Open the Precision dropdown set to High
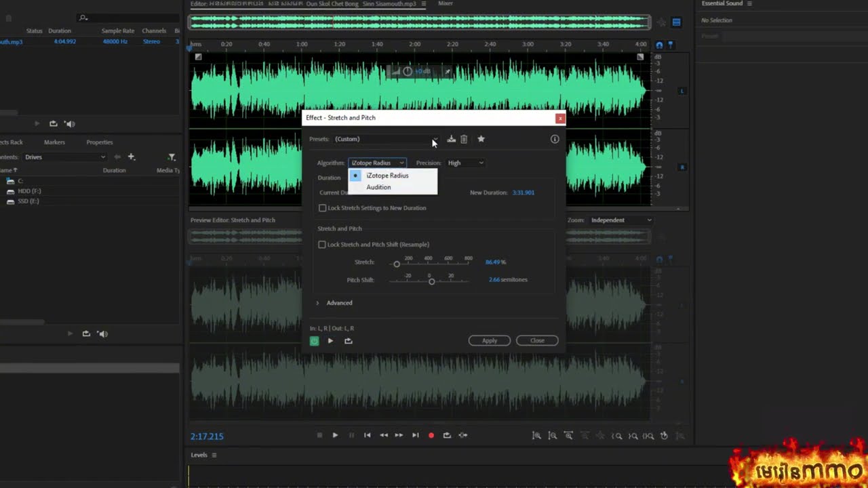The image size is (868, 488). pos(465,163)
